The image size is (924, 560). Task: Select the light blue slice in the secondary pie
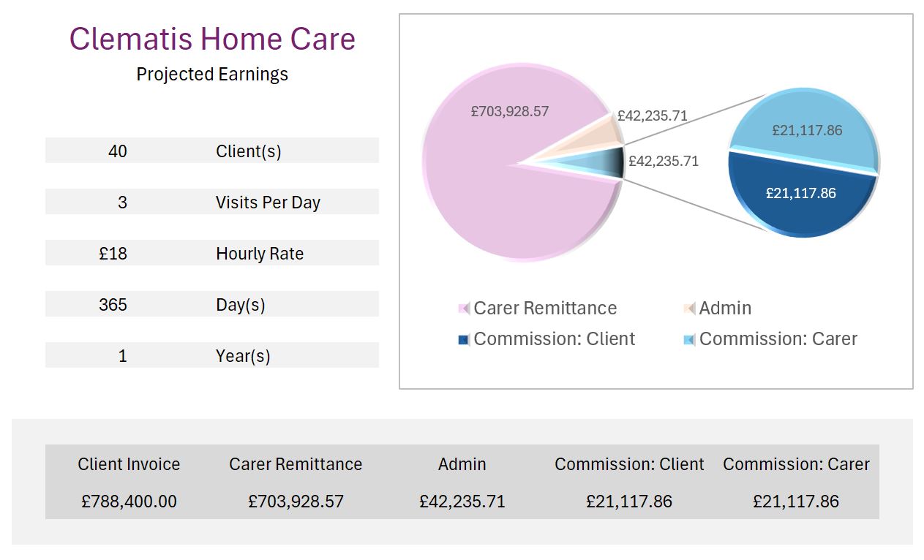805,117
